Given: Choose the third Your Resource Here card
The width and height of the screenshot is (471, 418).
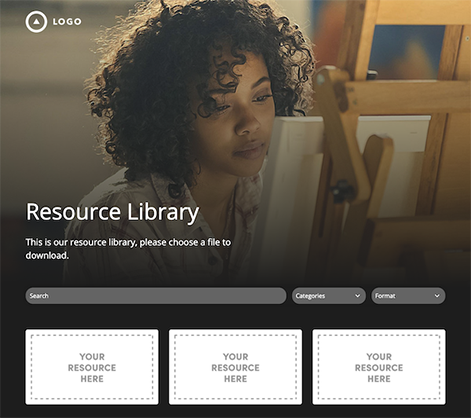Looking at the screenshot, I should pyautogui.click(x=379, y=367).
